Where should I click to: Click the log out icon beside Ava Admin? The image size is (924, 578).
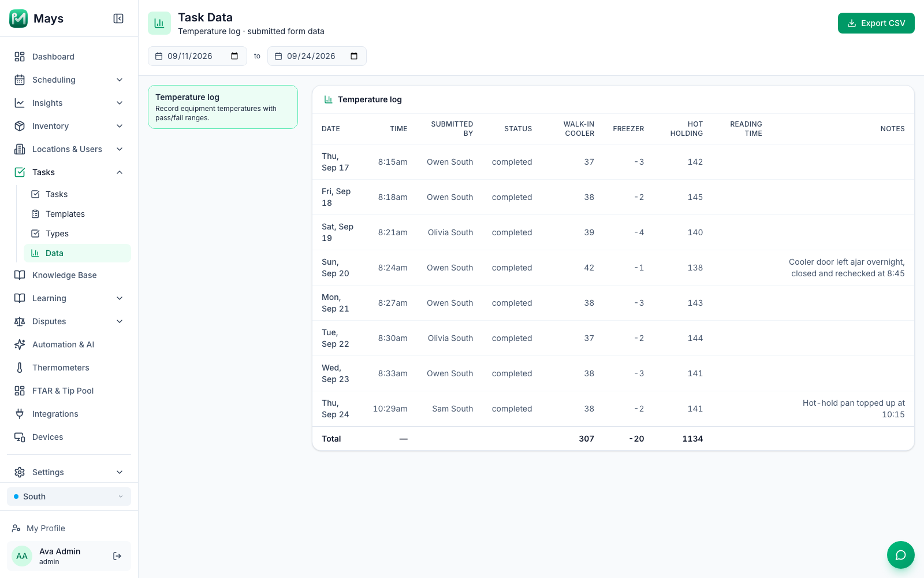point(117,556)
